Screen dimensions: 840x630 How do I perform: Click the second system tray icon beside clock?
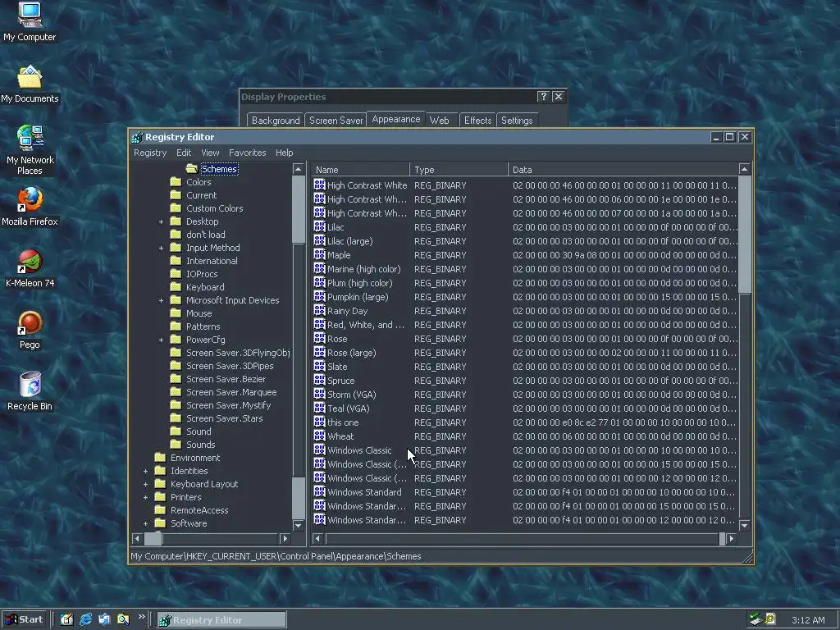(770, 619)
